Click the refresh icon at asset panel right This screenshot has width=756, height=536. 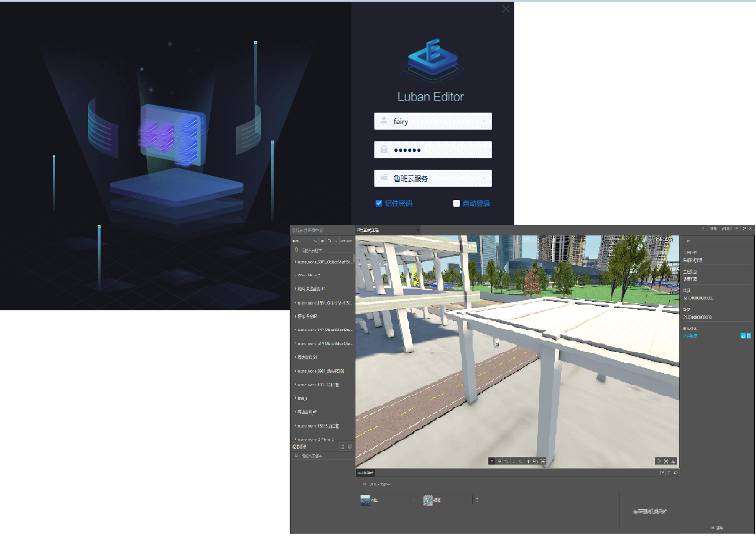tap(676, 473)
